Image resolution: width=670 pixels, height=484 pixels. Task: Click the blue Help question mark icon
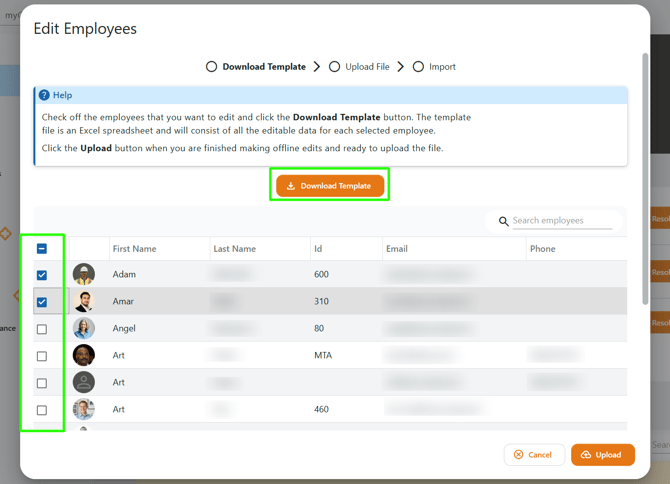pos(44,95)
